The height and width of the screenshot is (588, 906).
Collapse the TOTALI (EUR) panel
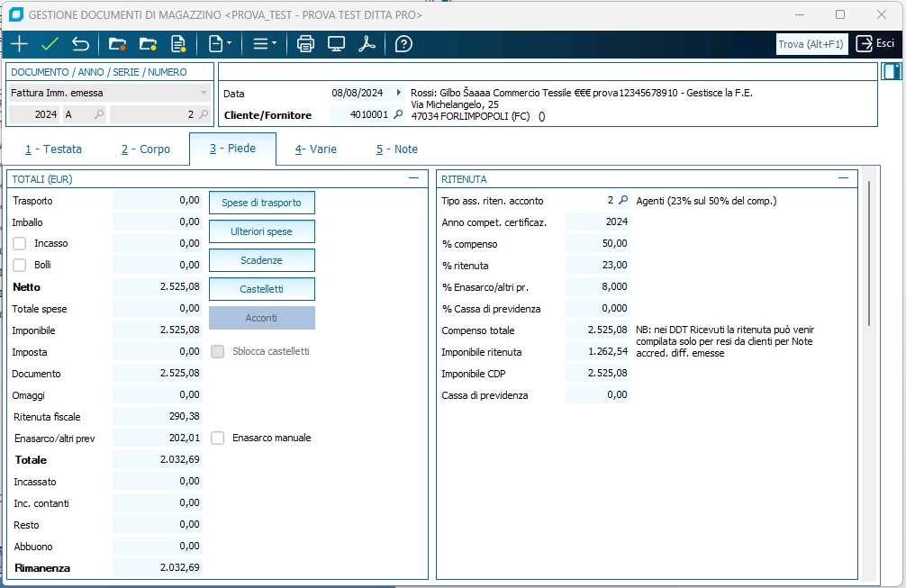(x=413, y=178)
